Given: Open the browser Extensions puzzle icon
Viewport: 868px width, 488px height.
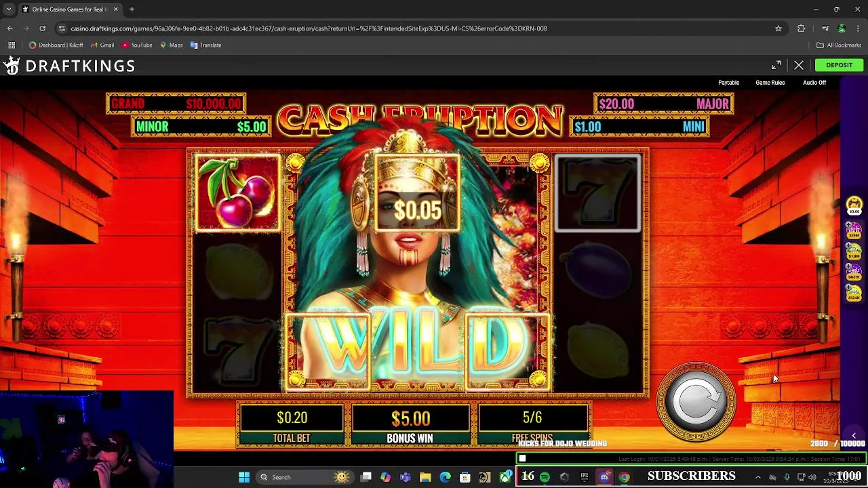Looking at the screenshot, I should tap(802, 28).
